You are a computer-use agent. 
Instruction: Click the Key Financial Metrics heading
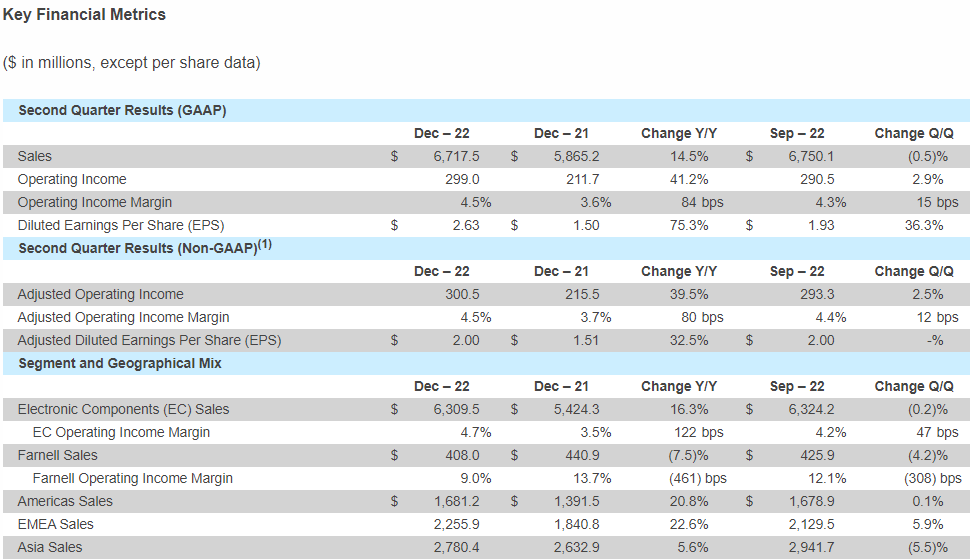85,15
